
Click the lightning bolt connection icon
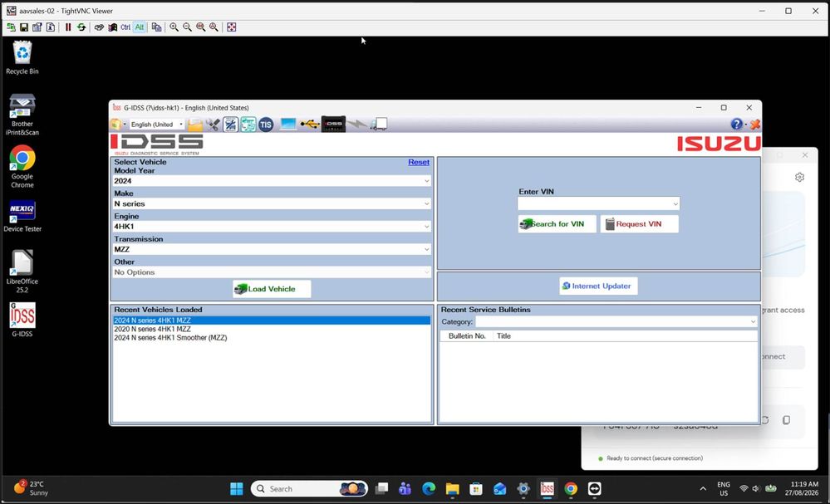point(357,125)
